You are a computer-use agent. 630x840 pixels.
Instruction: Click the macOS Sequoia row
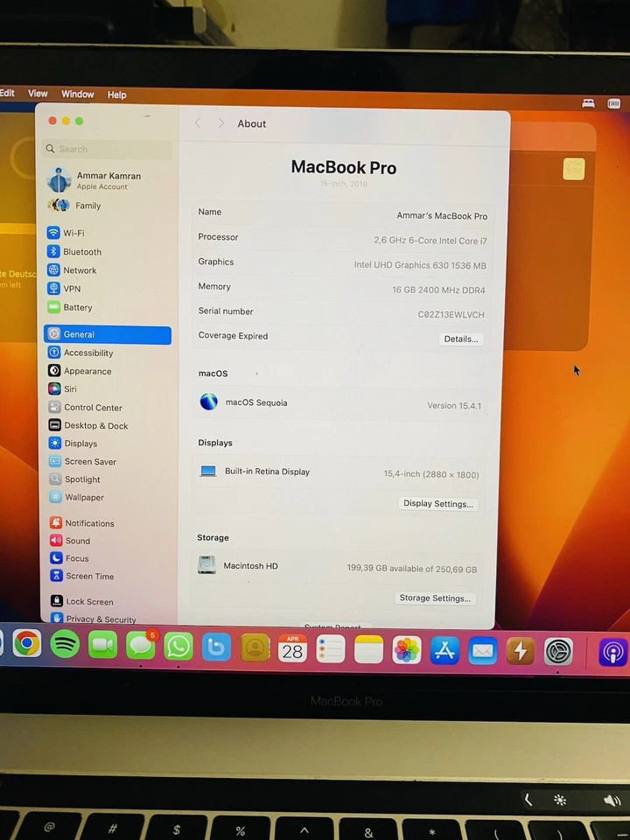[339, 403]
